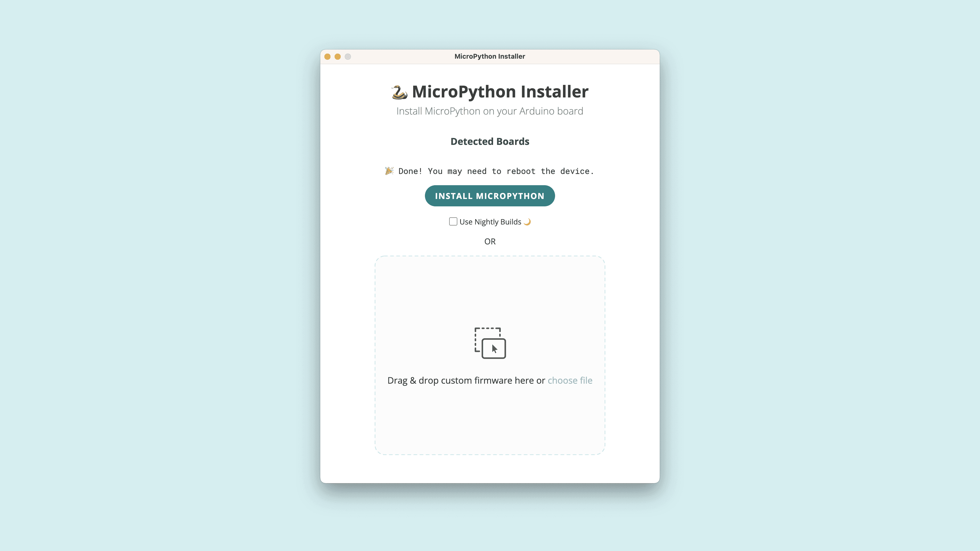Click the Detected Boards heading
The width and height of the screenshot is (980, 551).
coord(490,142)
